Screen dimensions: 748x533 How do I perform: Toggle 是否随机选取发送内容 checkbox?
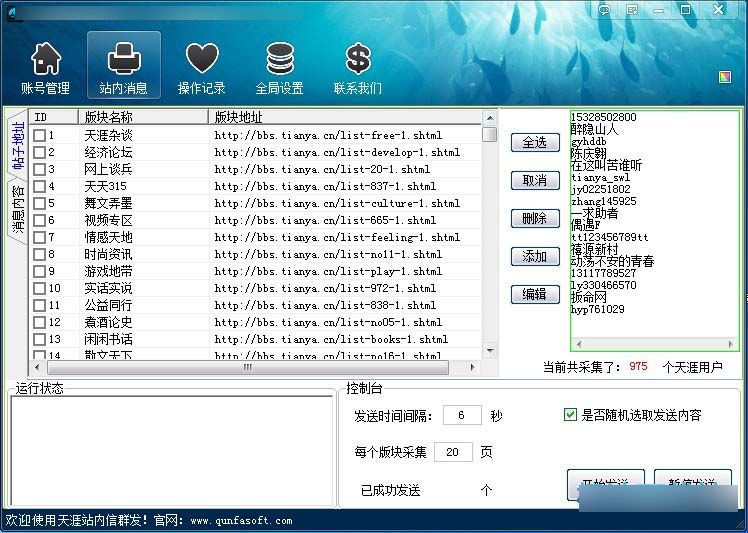tap(571, 415)
